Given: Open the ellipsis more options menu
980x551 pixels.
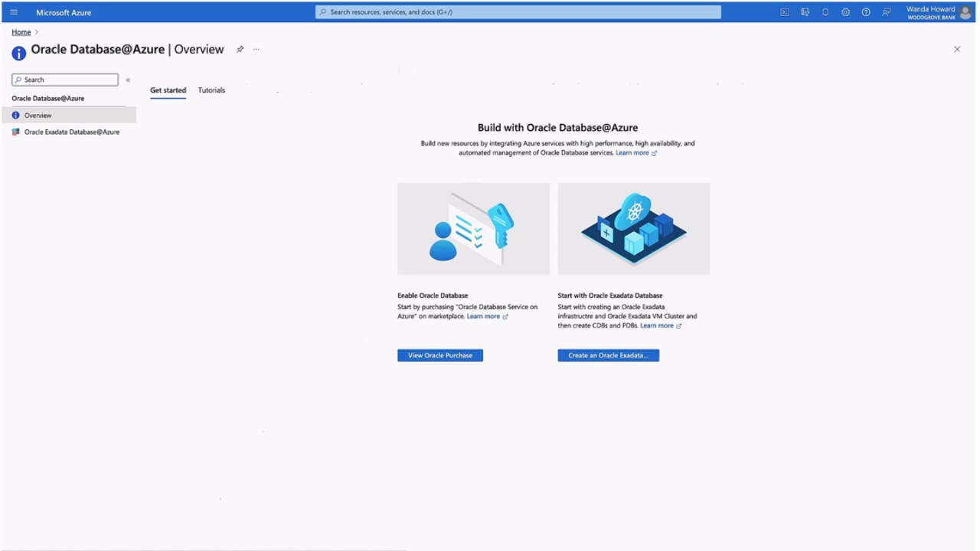Looking at the screenshot, I should pyautogui.click(x=256, y=49).
